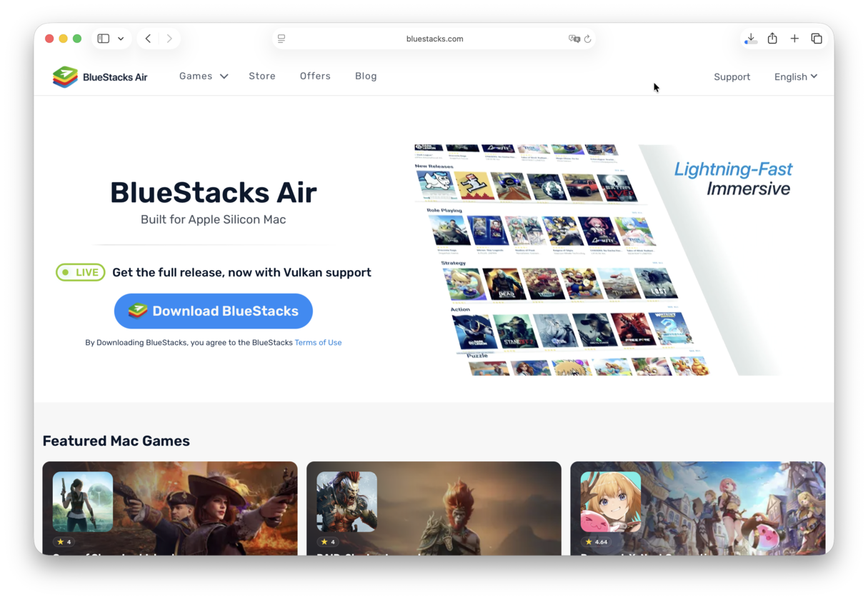Open the second featured game card, rated 4
This screenshot has height=600, width=868.
[x=434, y=508]
